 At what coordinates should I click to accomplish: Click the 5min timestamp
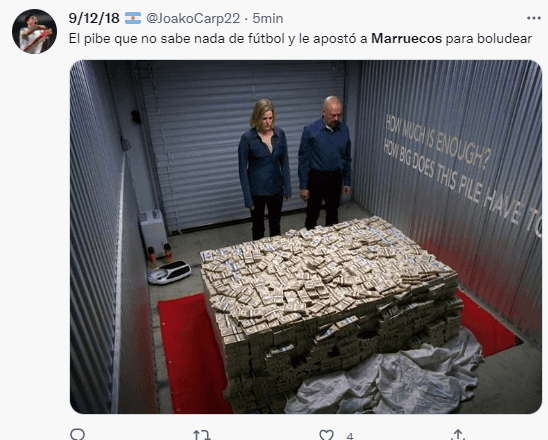tap(268, 18)
